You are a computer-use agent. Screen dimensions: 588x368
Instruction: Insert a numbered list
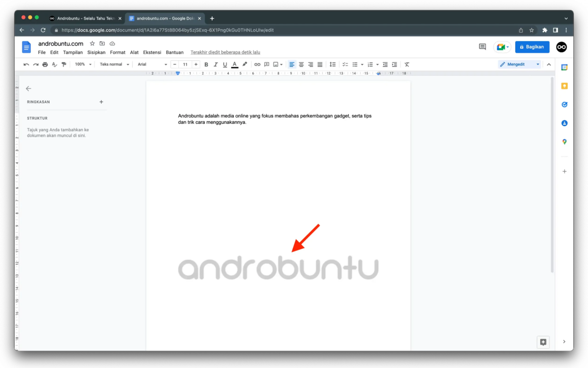(370, 65)
